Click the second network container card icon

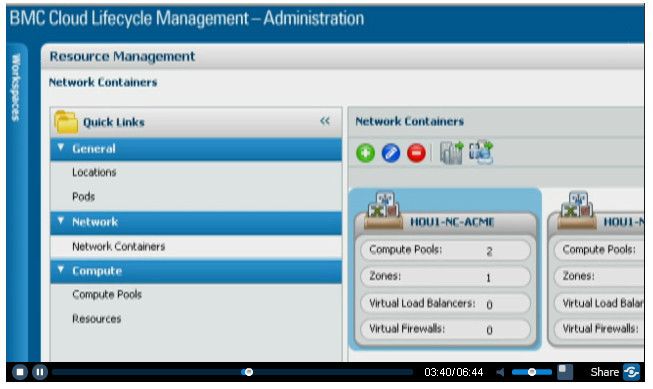[577, 210]
